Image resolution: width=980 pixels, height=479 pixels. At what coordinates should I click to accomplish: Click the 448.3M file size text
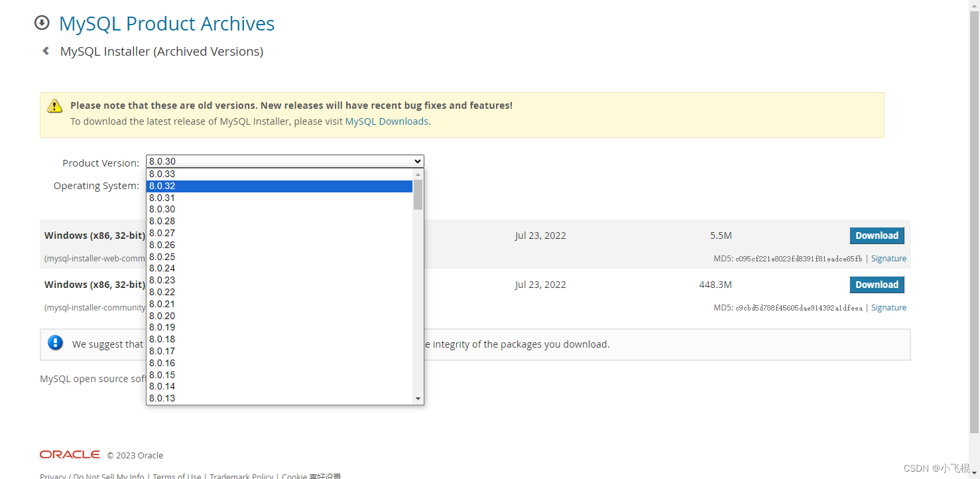715,285
